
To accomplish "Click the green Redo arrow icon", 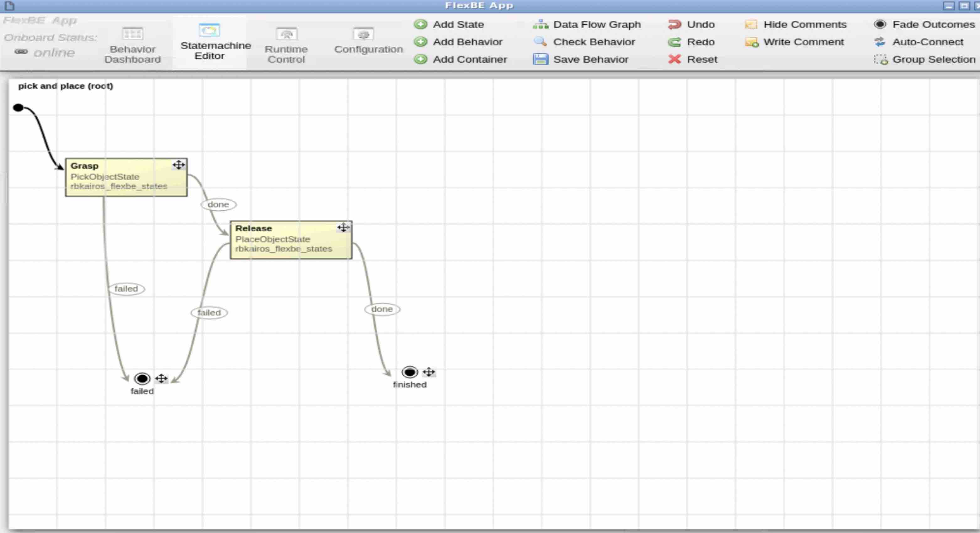I will (x=674, y=42).
